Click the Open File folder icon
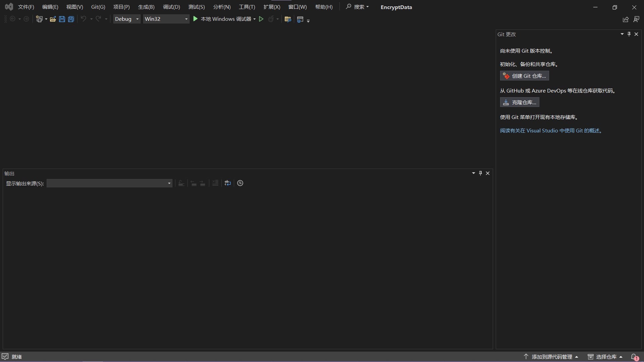The height and width of the screenshot is (362, 644). [53, 19]
